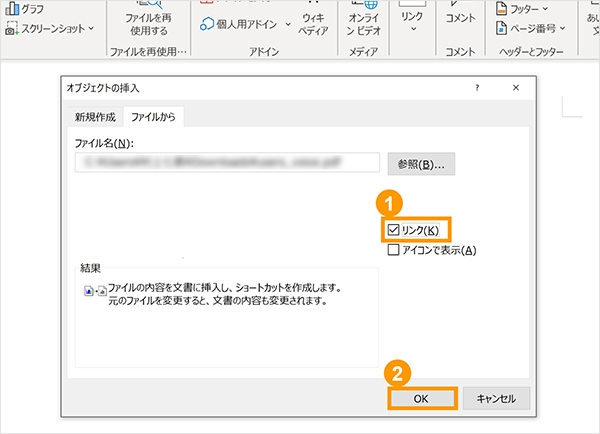Viewport: 600px width, 434px height.
Task: Click the 個人用アドイン icon
Action: tap(207, 24)
